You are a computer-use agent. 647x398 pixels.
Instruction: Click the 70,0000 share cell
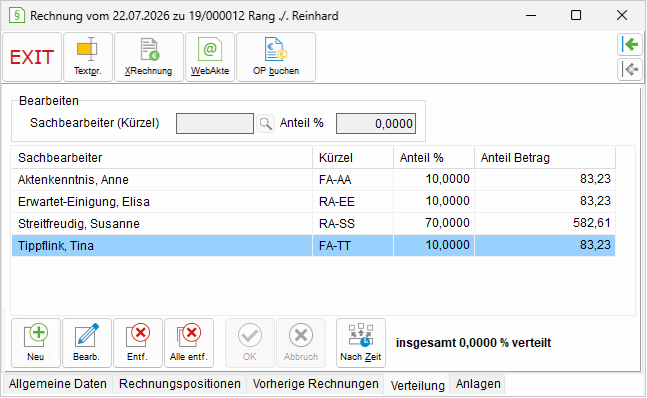click(x=434, y=223)
